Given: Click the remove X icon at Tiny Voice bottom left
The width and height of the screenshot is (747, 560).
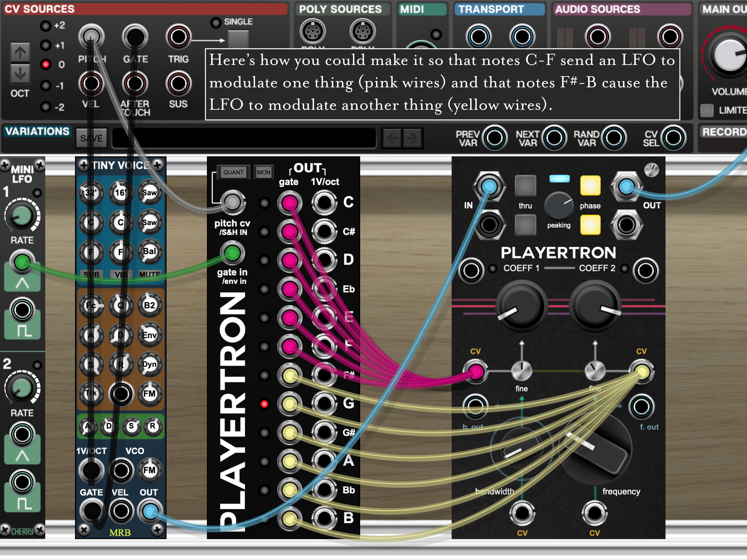Looking at the screenshot, I should [84, 530].
